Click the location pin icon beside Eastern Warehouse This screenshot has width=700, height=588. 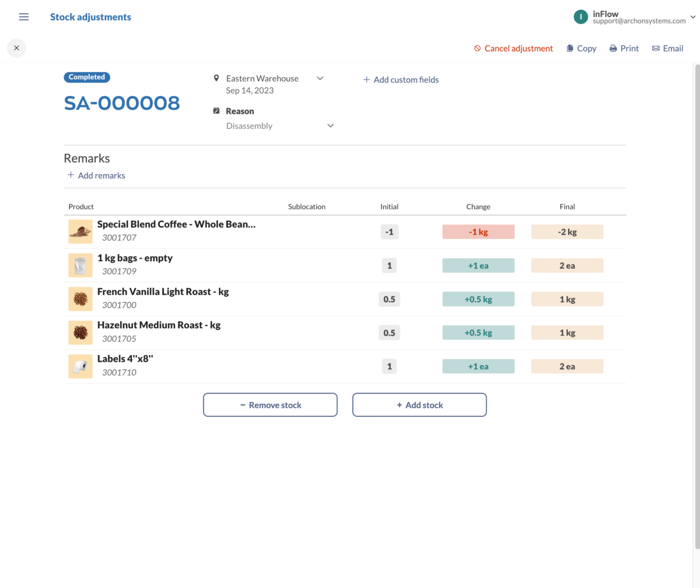click(216, 78)
